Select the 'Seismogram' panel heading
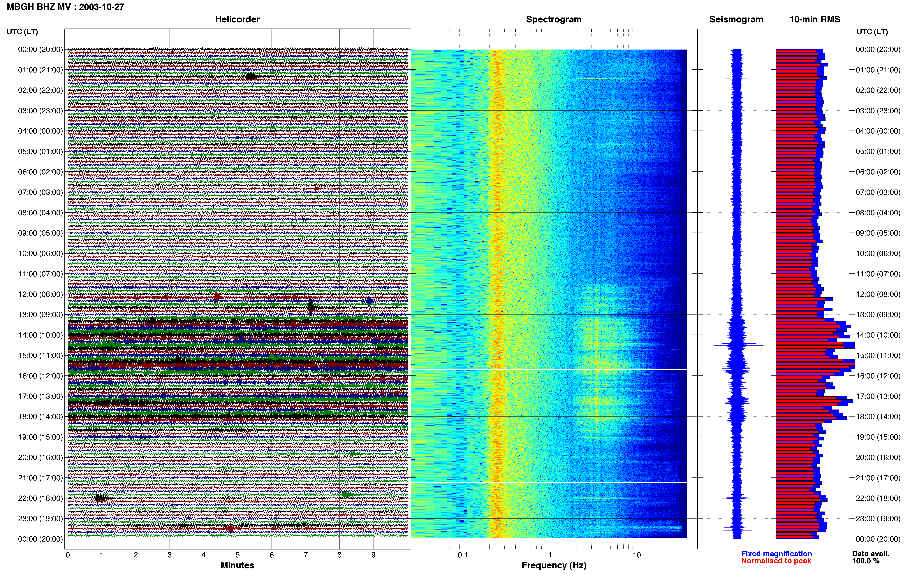The image size is (924, 578). [736, 19]
